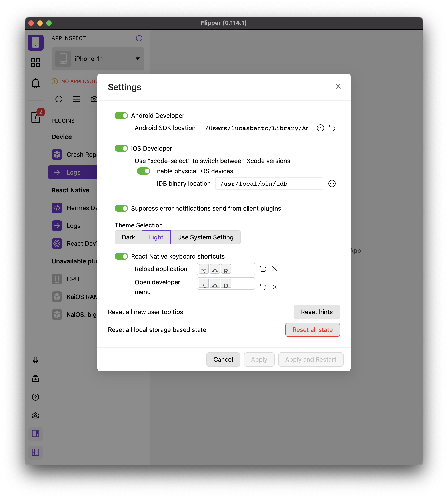Select the Dark theme option

[128, 237]
